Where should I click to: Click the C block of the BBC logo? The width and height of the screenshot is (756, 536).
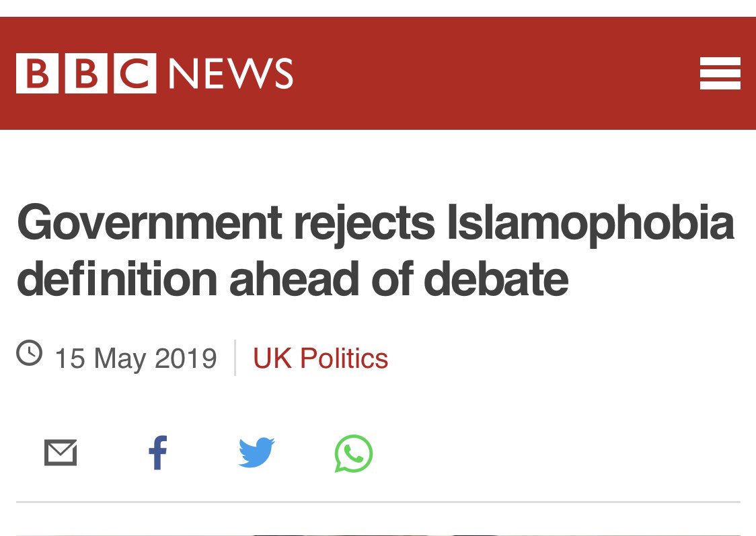pos(135,73)
